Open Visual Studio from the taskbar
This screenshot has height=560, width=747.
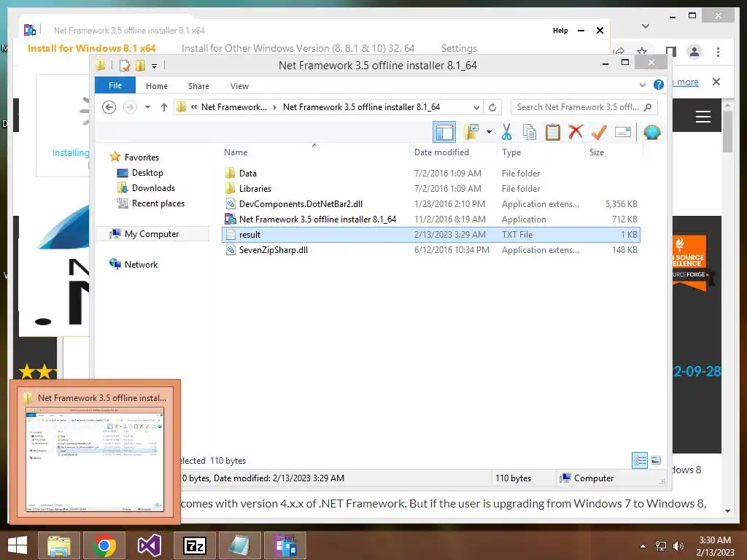[x=149, y=545]
